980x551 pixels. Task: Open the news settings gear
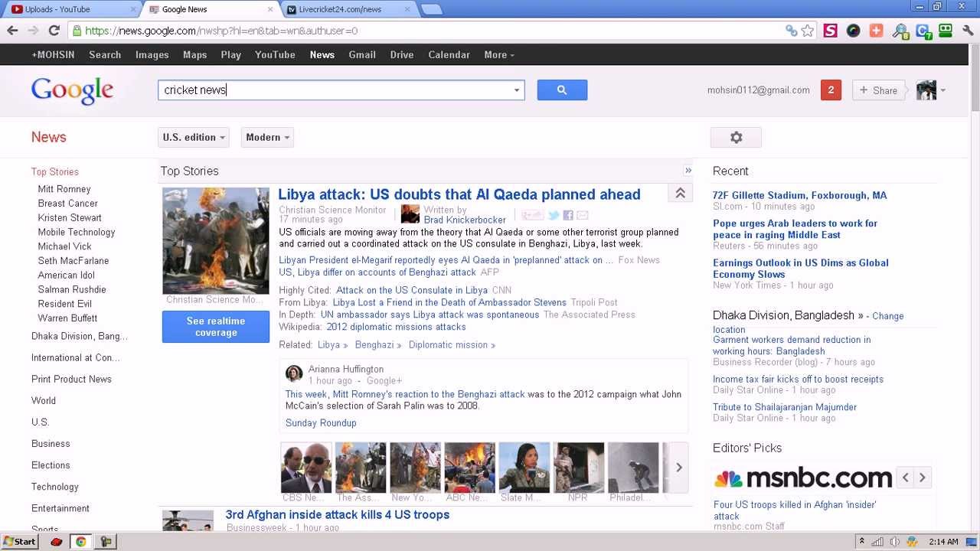736,137
